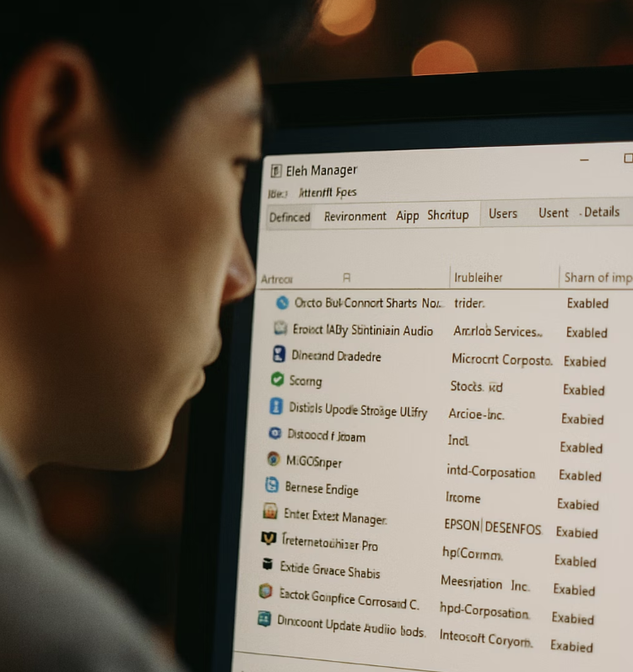Image resolution: width=633 pixels, height=672 pixels.
Task: Click the Dinxoont Update Audiio bods icon
Action: click(264, 619)
